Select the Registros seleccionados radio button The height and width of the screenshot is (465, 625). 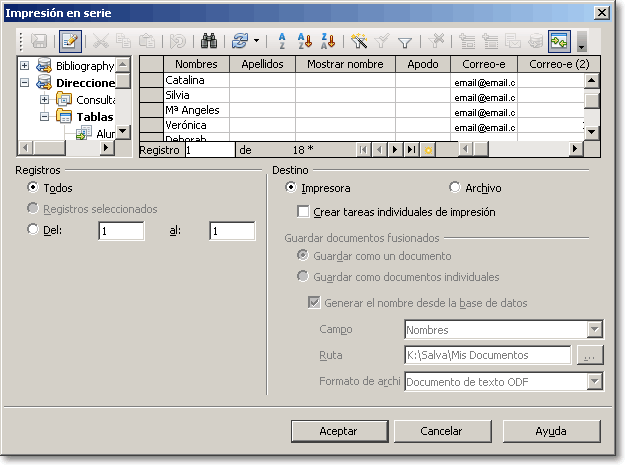pyautogui.click(x=33, y=208)
